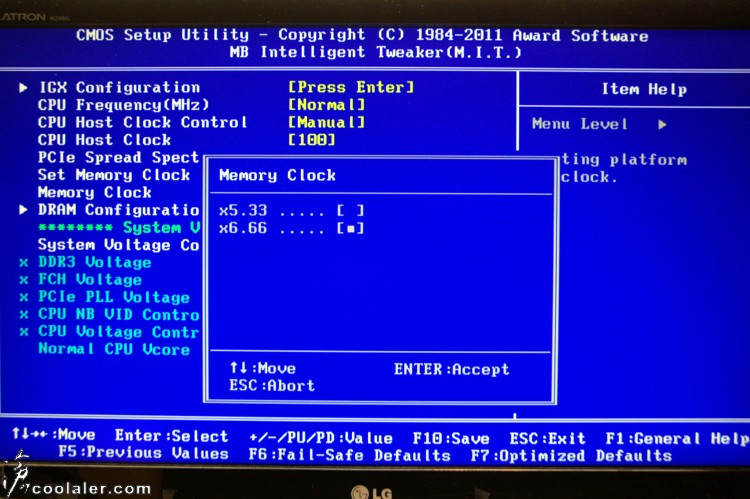Image resolution: width=750 pixels, height=499 pixels.
Task: Select the CPU Frequency(MHz) item
Action: coord(124,105)
